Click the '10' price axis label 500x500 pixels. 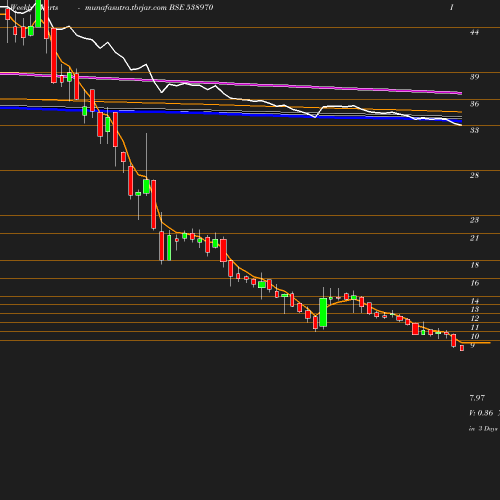tap(474, 336)
